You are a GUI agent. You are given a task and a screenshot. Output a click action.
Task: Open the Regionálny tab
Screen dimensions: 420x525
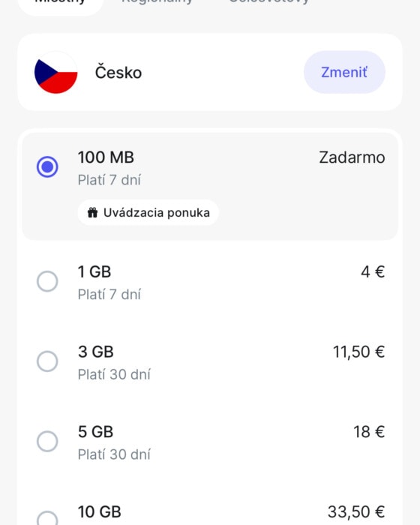(x=157, y=1)
